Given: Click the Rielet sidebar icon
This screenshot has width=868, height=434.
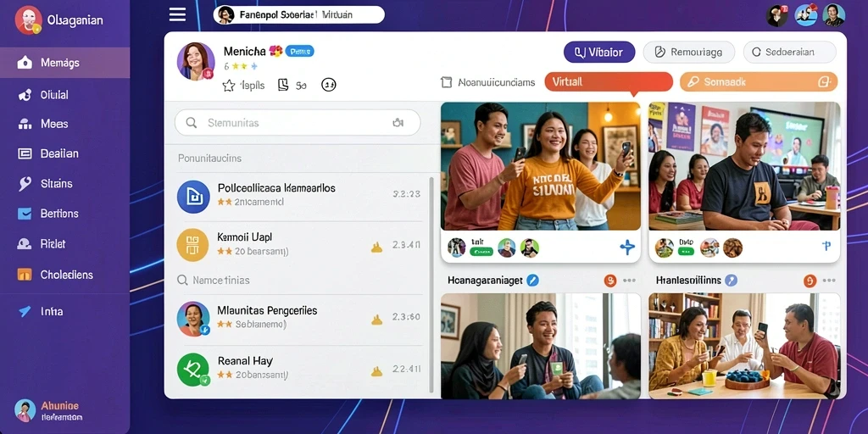Looking at the screenshot, I should tap(25, 243).
